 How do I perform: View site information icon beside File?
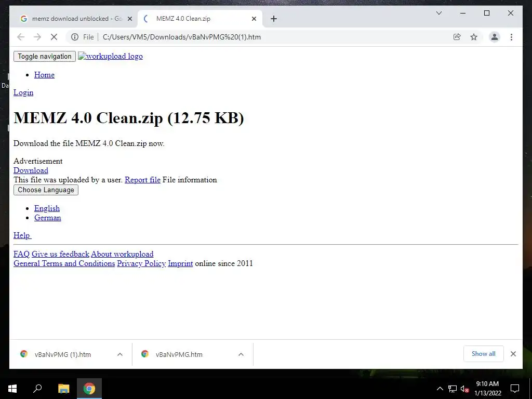[x=75, y=37]
